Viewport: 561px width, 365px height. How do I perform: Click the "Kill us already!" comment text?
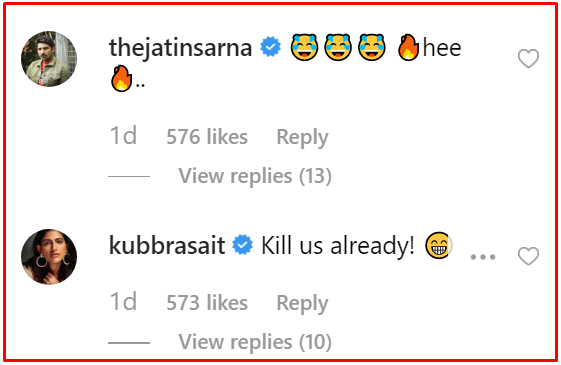pyautogui.click(x=338, y=245)
